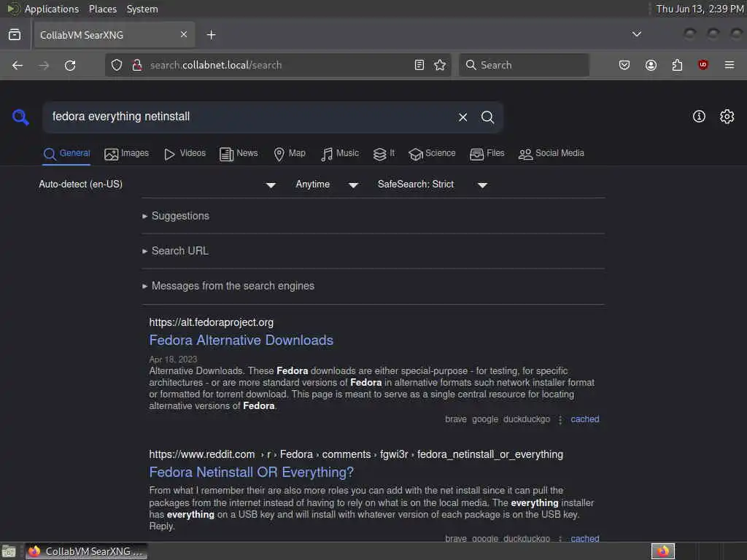Switch to Music category

(x=340, y=153)
